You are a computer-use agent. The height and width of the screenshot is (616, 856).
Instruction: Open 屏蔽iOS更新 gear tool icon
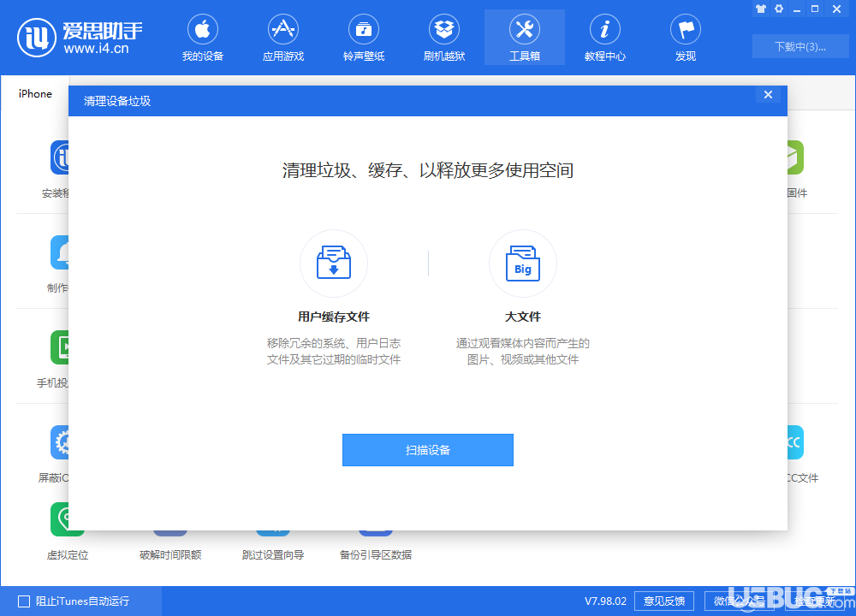click(x=60, y=442)
